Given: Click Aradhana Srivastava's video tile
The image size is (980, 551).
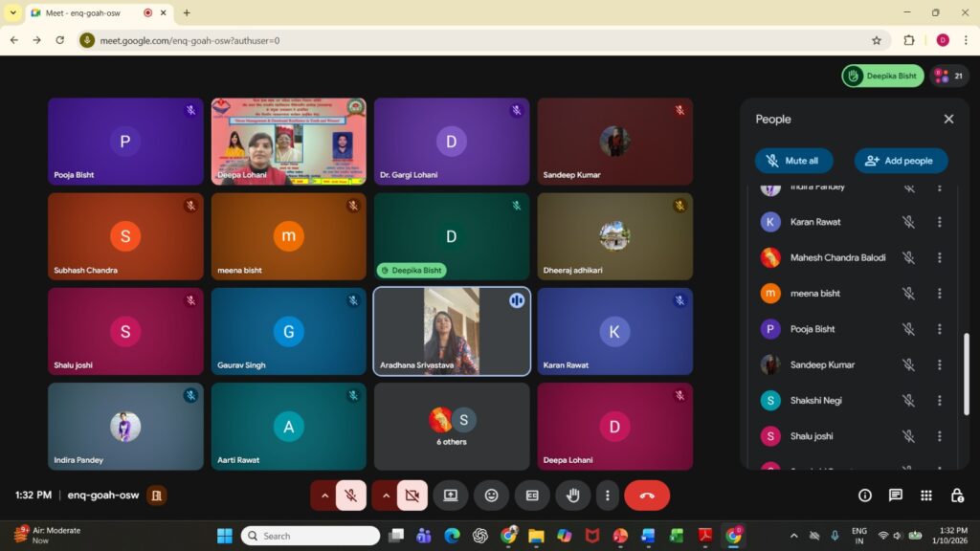Looking at the screenshot, I should 451,331.
